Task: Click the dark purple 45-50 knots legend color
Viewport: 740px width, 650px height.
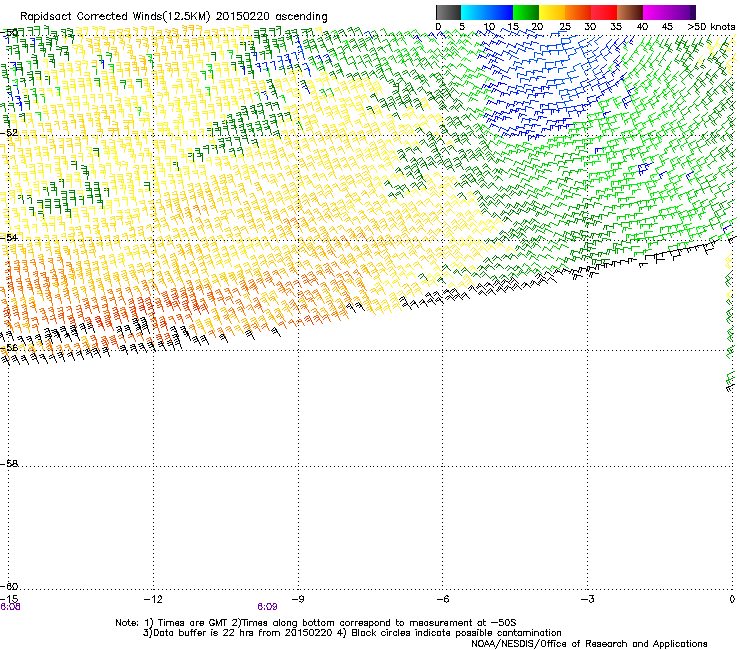Action: (682, 12)
